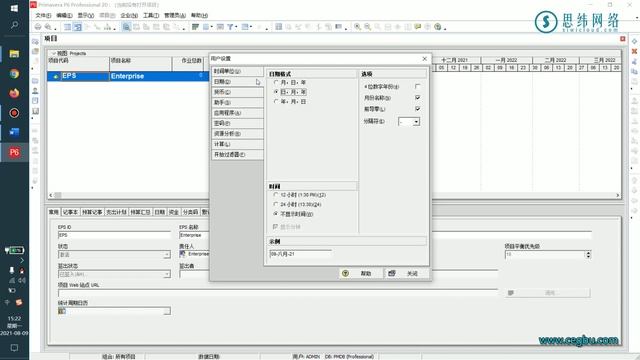Click the red delete X icon in the right command bar
This screenshot has width=640, height=360.
pos(634,51)
